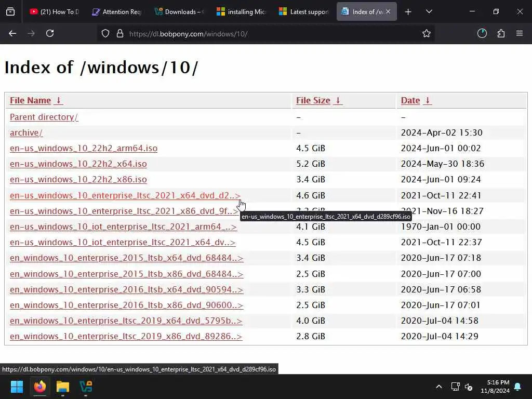
Task: Open a new browser tab
Action: click(408, 12)
